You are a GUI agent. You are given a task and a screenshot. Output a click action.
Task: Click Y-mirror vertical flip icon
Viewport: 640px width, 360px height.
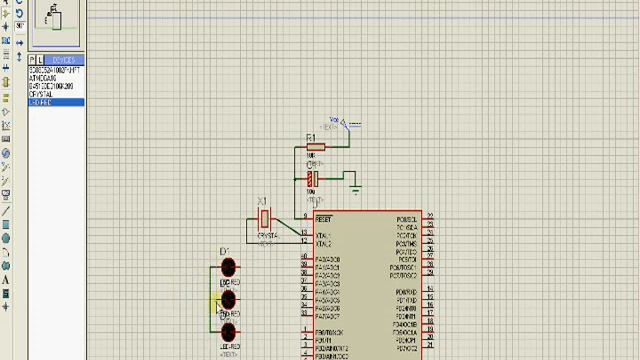19,57
